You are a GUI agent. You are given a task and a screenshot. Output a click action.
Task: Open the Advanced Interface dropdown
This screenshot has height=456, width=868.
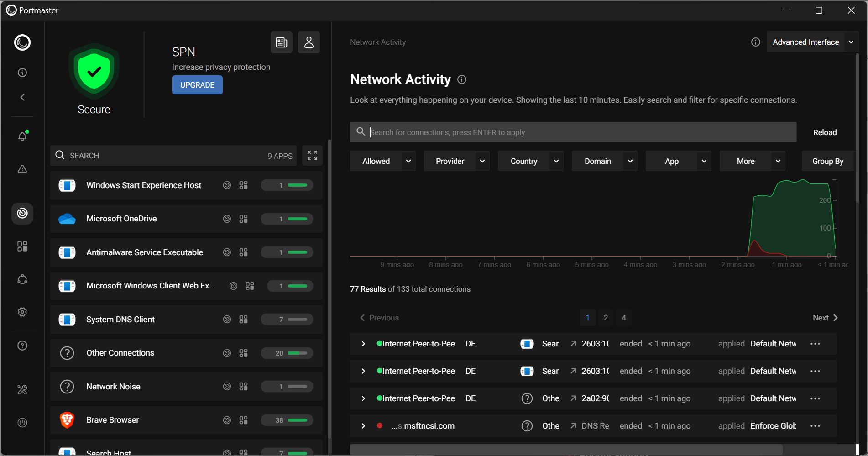point(812,42)
